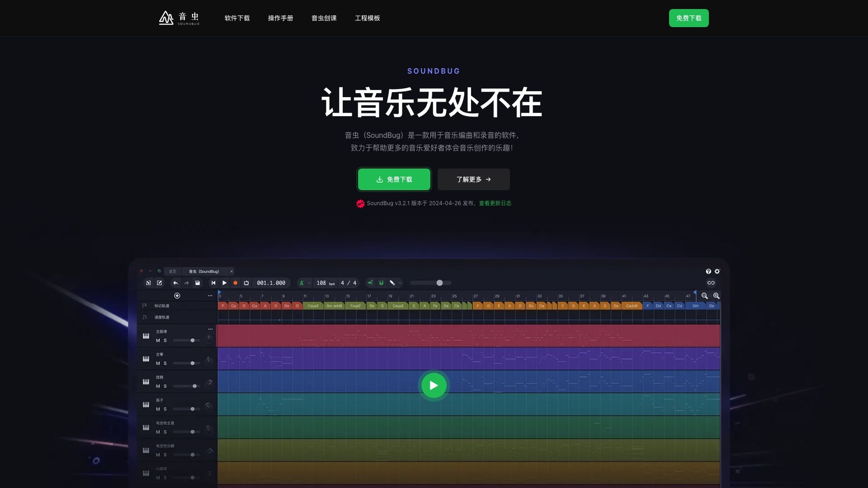Open the 音虫创课 nav item
The height and width of the screenshot is (488, 868).
pyautogui.click(x=324, y=18)
